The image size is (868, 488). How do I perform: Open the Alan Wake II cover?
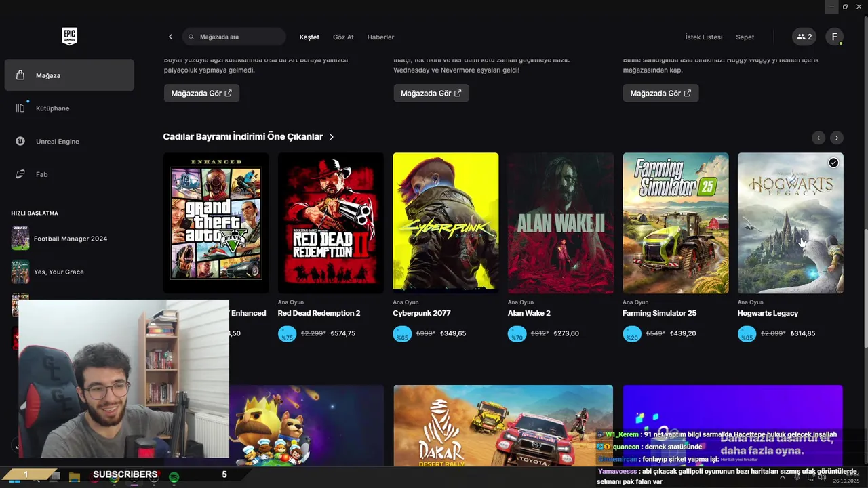pos(561,223)
